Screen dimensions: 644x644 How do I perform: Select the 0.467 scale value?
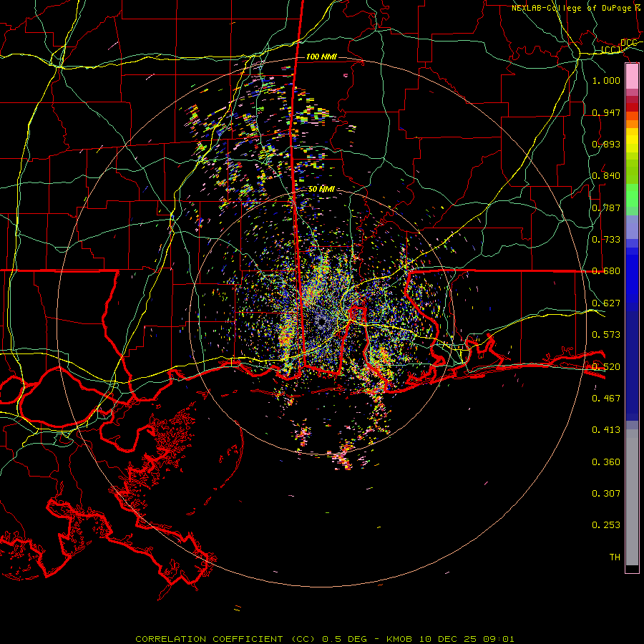point(606,399)
